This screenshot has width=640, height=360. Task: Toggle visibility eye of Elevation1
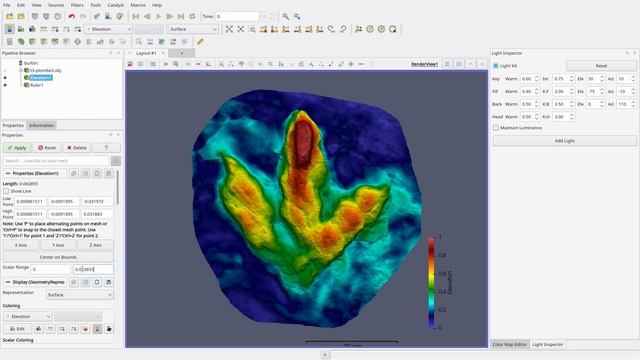coord(5,78)
